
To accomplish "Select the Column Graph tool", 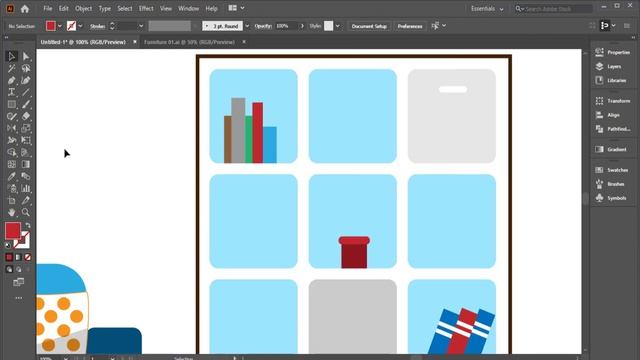I will [x=26, y=188].
